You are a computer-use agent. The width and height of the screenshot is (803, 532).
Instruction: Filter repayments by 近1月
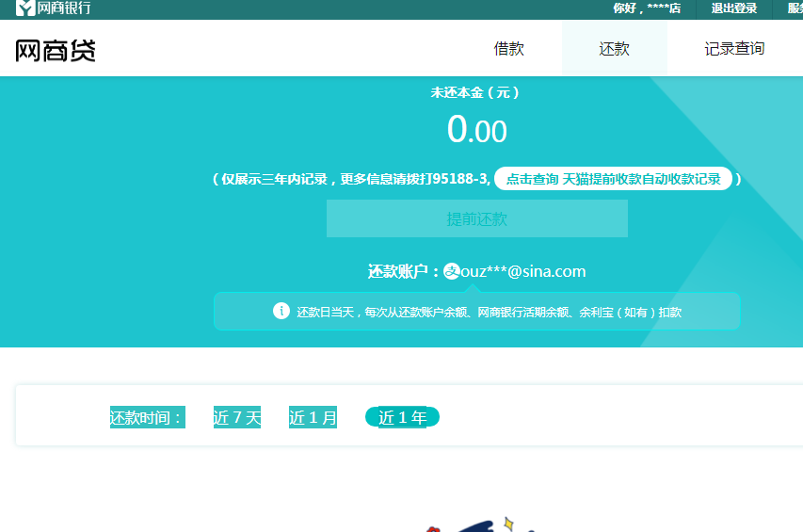(313, 417)
